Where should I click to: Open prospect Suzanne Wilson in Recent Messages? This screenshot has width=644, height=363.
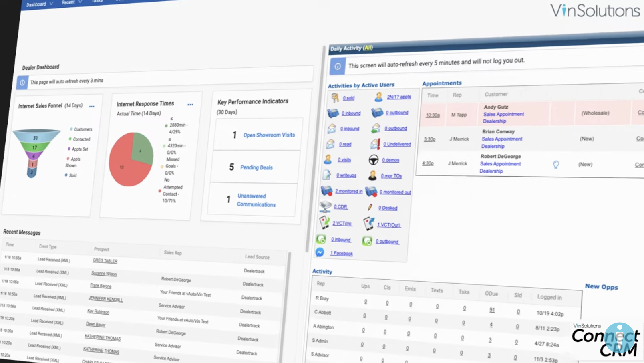point(104,273)
